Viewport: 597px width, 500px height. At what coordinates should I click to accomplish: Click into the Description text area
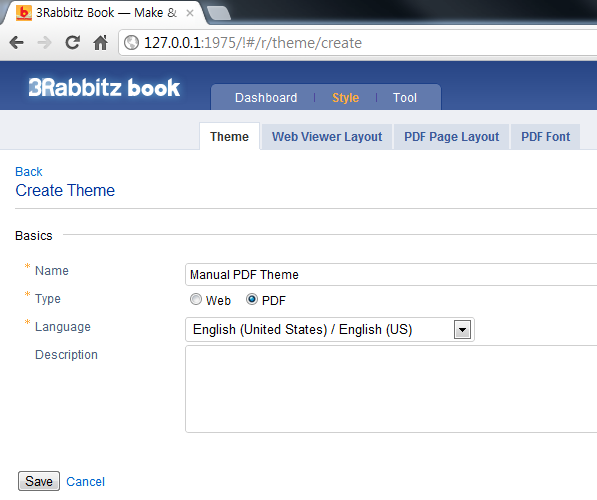pos(391,389)
